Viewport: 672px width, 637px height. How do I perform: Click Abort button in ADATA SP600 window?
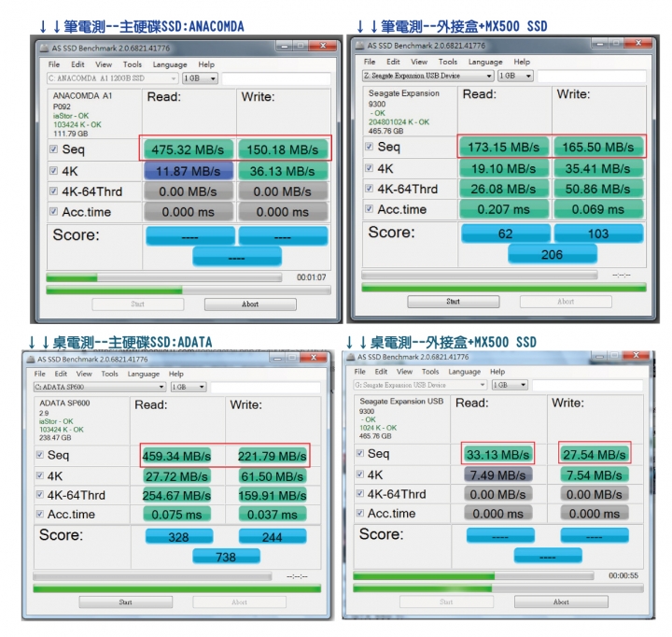tap(239, 602)
